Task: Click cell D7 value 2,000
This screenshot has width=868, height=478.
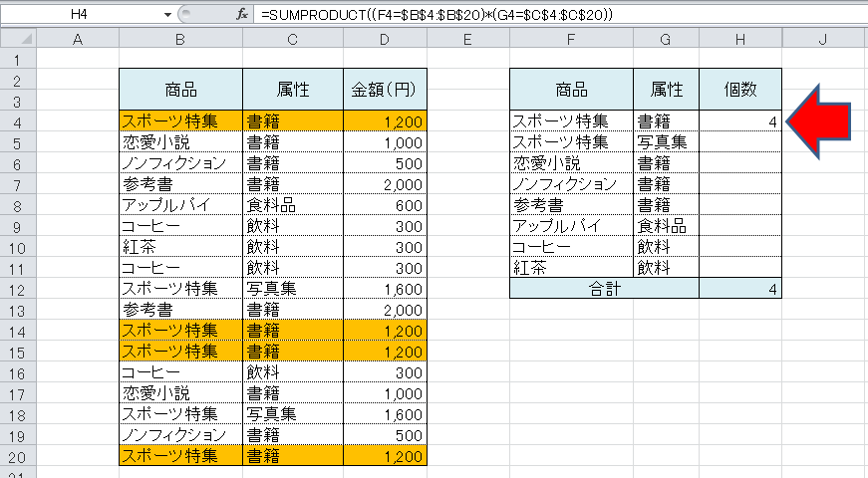Action: [x=385, y=184]
